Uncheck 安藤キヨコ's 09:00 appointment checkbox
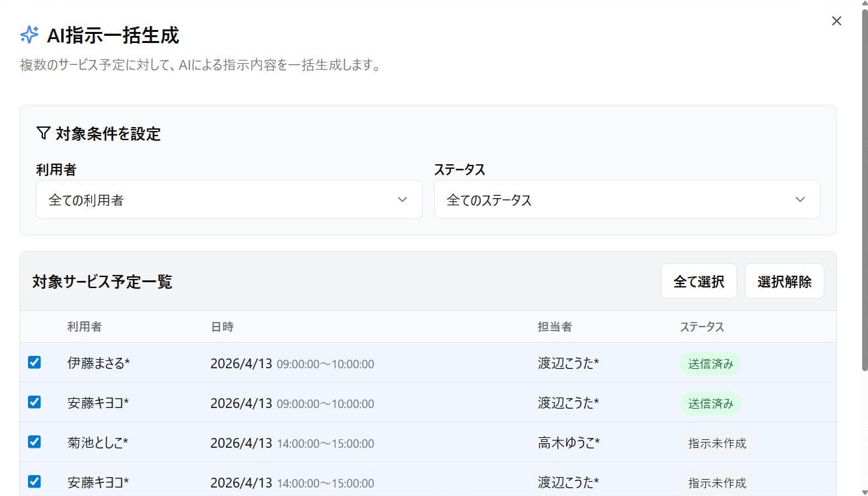 click(x=34, y=403)
